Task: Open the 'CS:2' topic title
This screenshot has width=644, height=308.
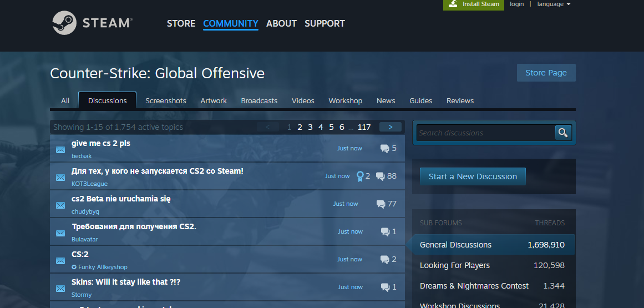Action: click(x=80, y=254)
